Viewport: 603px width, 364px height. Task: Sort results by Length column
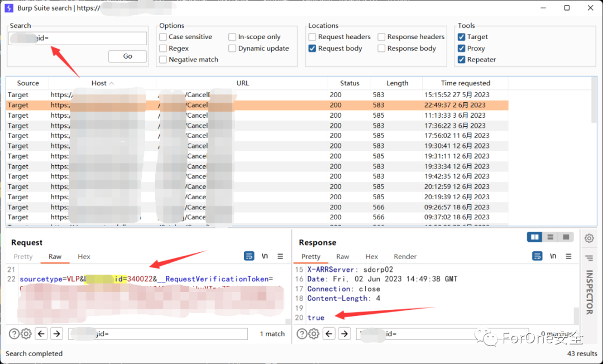(397, 83)
